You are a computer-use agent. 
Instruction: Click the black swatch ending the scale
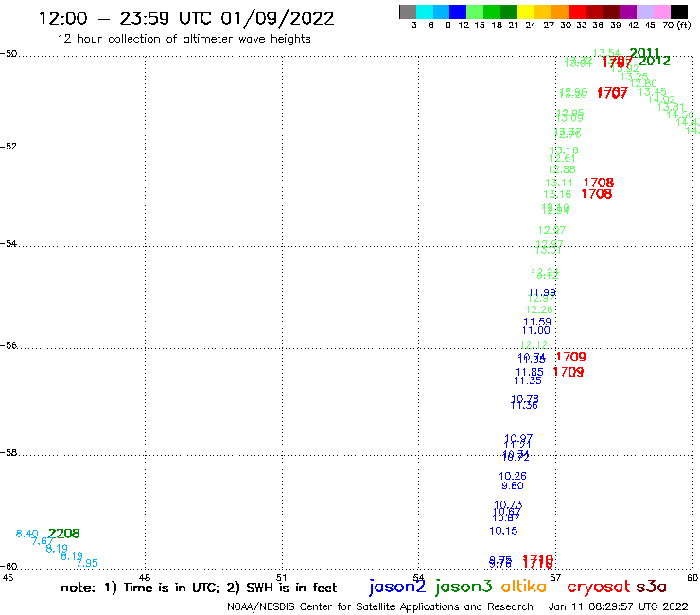coord(679,11)
